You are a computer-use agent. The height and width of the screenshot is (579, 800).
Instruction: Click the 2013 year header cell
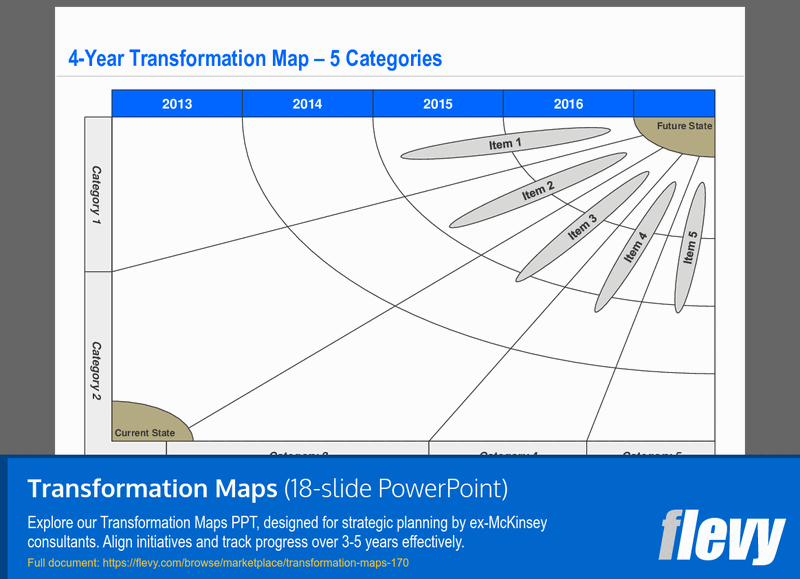click(176, 103)
